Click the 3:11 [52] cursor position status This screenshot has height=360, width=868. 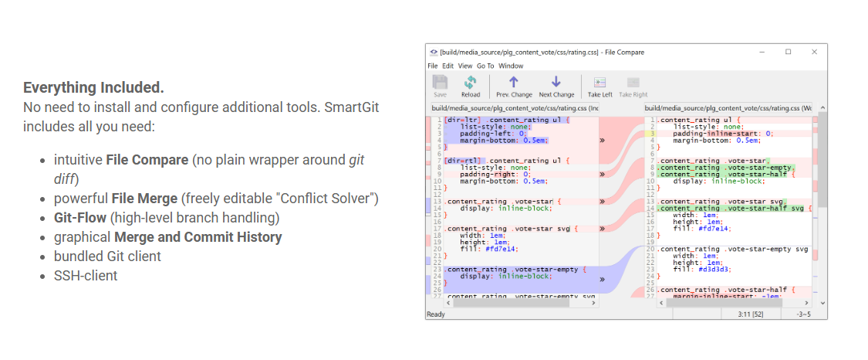pyautogui.click(x=749, y=314)
